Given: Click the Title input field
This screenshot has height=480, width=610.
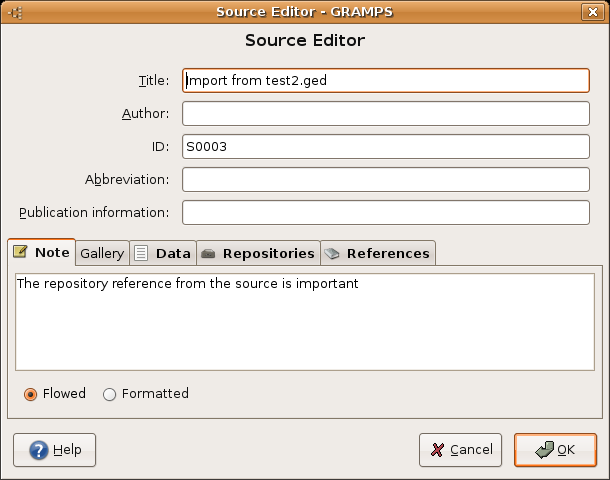Looking at the screenshot, I should point(386,81).
